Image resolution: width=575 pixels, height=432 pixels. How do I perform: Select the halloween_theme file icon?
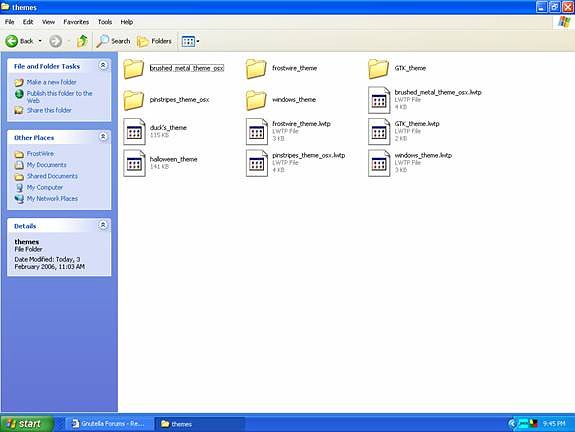pos(134,163)
